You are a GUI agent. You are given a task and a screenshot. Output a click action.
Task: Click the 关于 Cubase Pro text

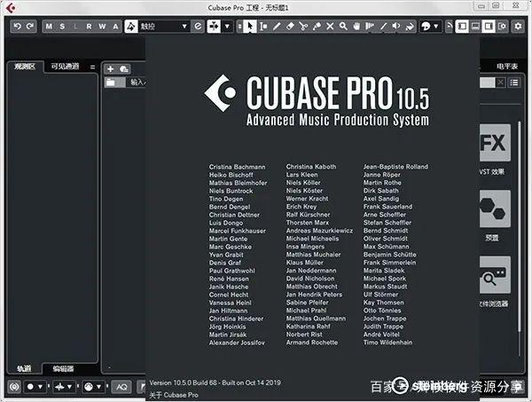coord(174,395)
